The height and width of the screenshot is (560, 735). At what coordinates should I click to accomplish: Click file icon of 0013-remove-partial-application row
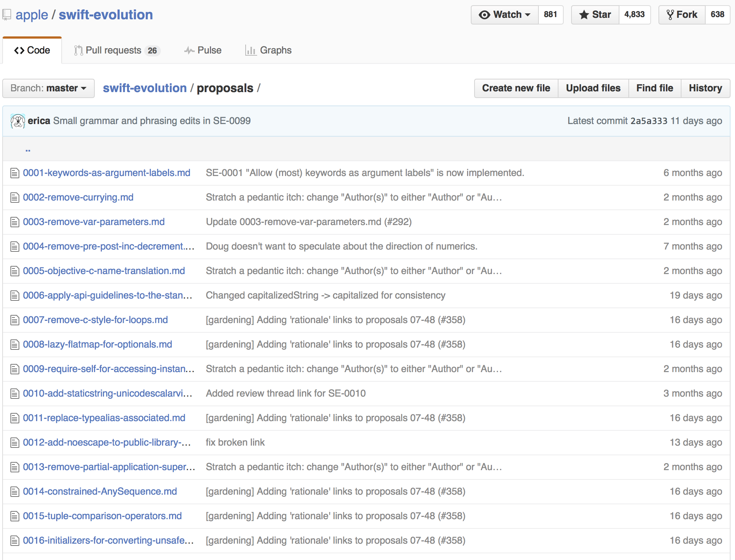[x=15, y=467]
